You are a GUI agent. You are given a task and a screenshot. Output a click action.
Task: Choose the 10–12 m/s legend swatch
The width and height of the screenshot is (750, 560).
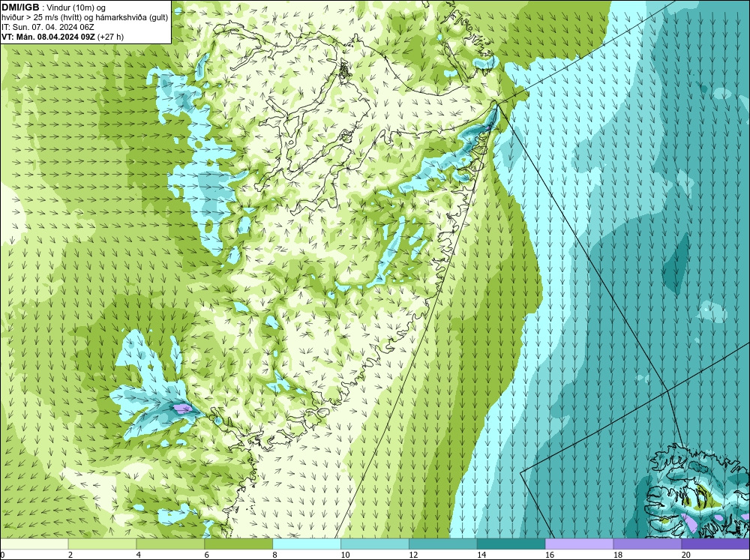[x=374, y=544]
